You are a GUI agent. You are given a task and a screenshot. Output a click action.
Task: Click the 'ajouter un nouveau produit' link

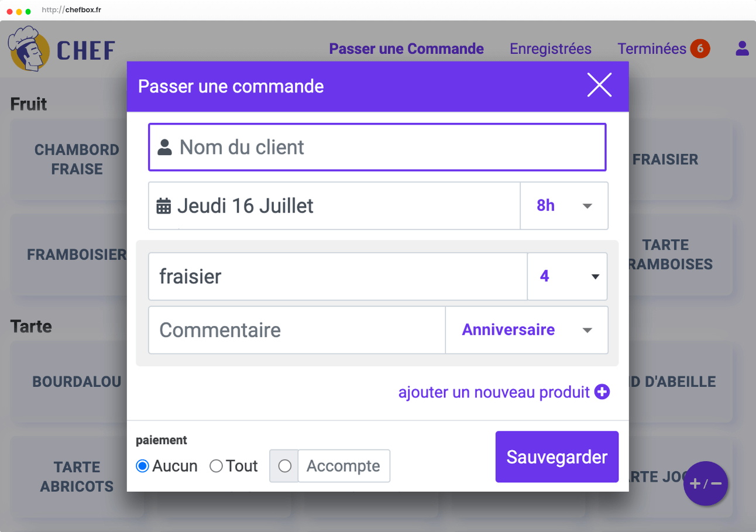[x=494, y=392]
